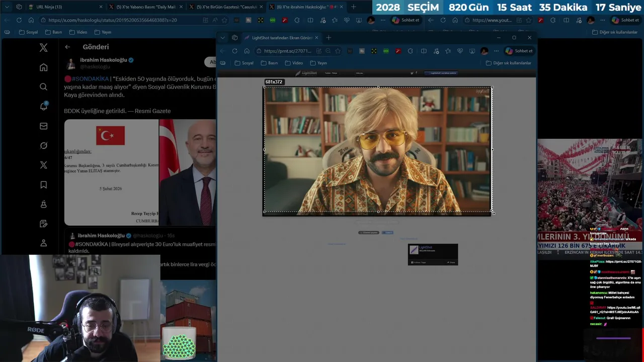
Task: Open new tab in LightShot window
Action: click(x=329, y=38)
